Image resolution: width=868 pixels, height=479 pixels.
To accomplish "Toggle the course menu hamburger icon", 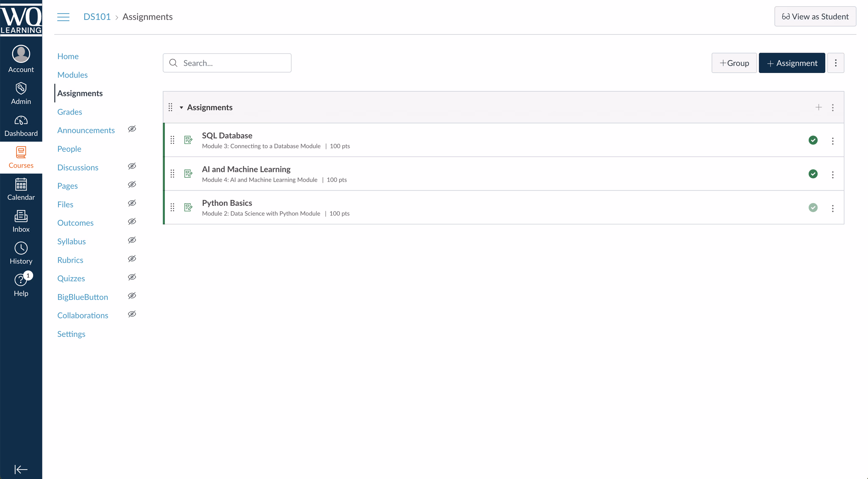I will (63, 17).
